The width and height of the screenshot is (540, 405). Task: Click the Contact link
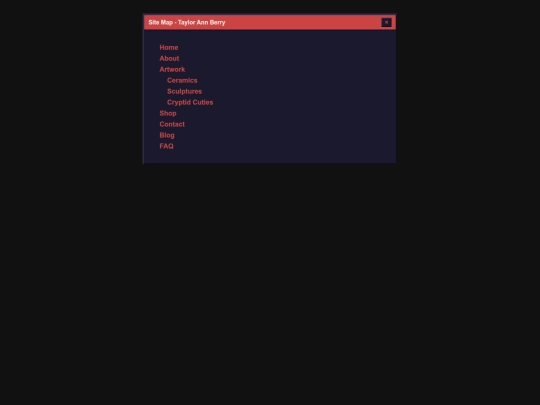[x=172, y=124]
